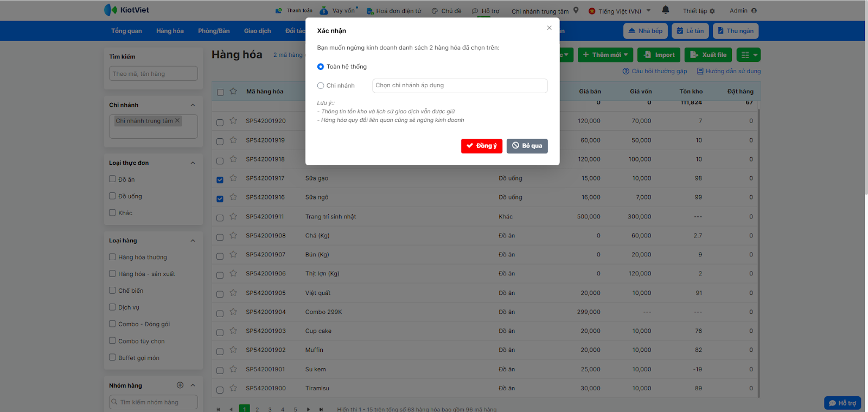Uncheck the SP542001917 row checkbox

[220, 179]
